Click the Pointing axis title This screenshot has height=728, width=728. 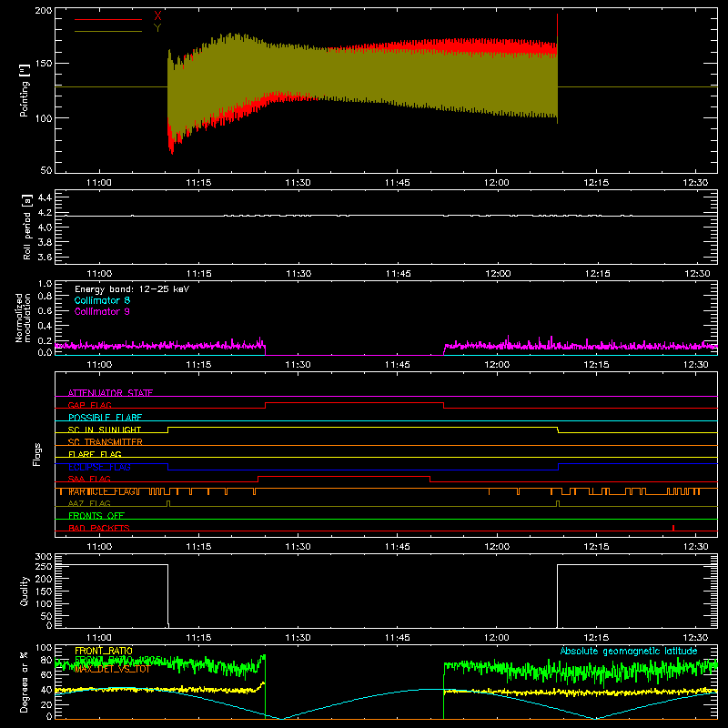click(25, 91)
